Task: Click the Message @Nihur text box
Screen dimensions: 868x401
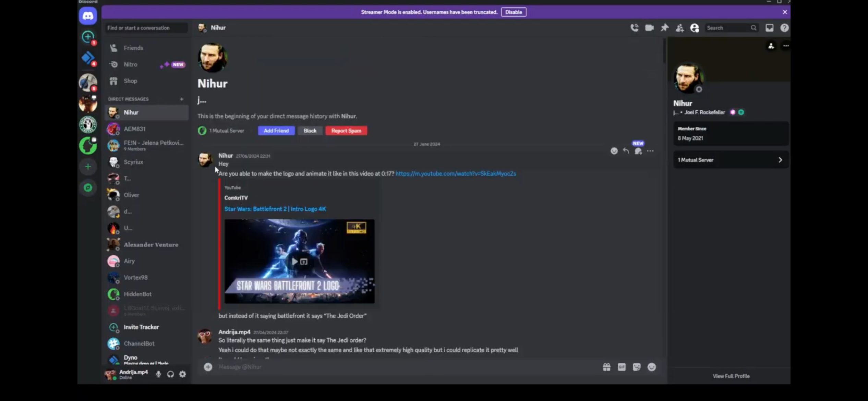Action: [x=408, y=367]
